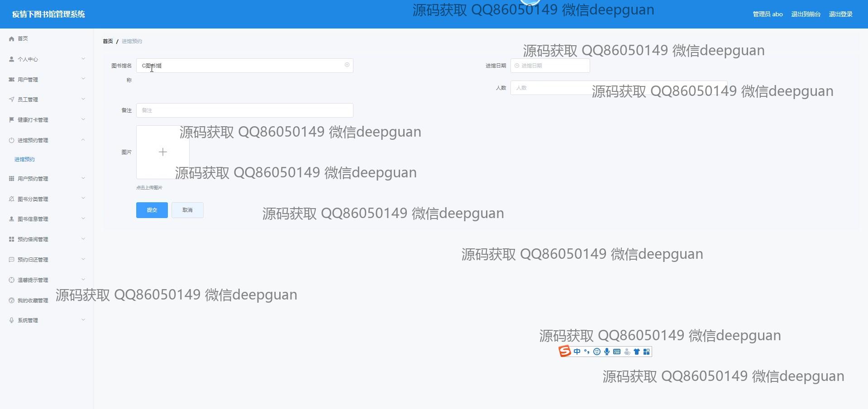Open the toolbox grid icon in the IME bar

tap(647, 352)
